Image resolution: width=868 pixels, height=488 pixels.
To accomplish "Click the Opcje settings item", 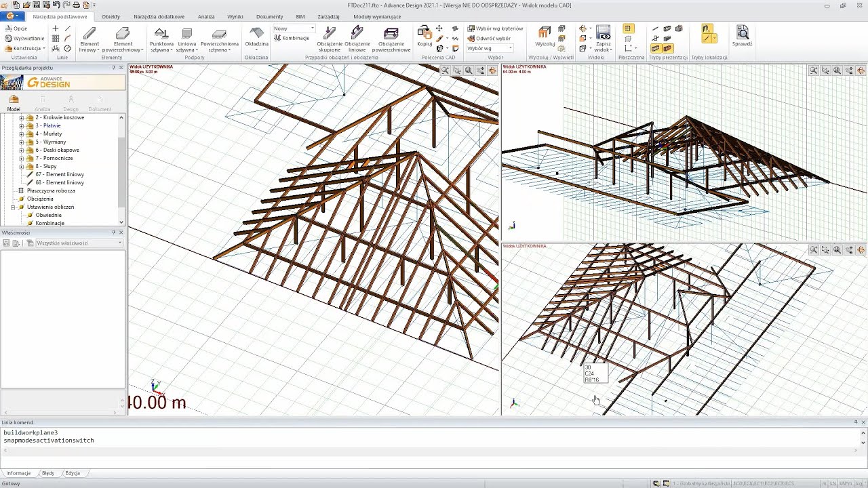I will pyautogui.click(x=16, y=28).
